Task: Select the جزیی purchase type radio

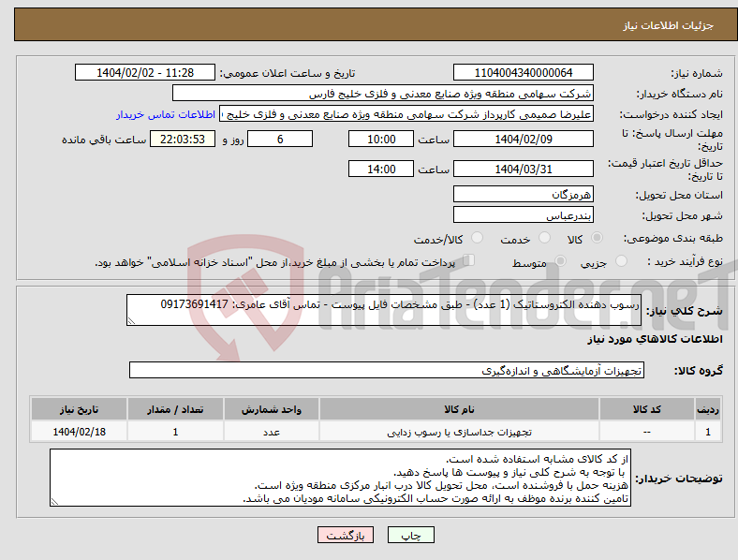Action: coord(621,260)
